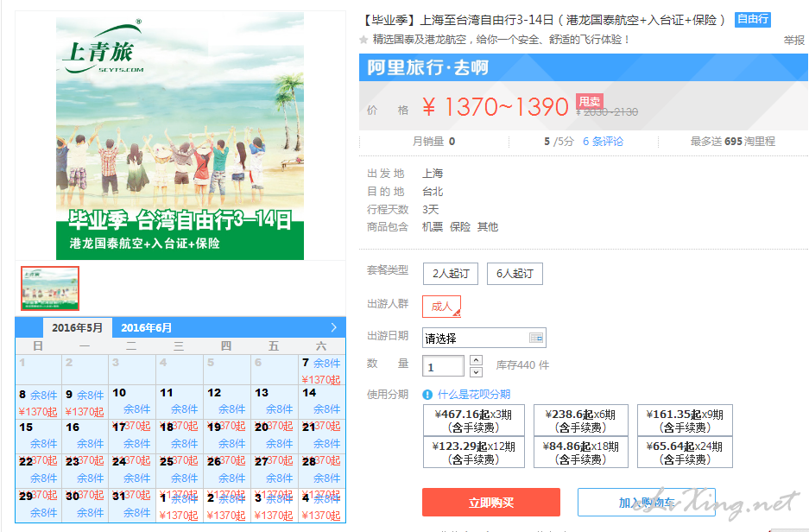
Task: Click the product title starting with 【毕业季】
Action: tap(543, 20)
